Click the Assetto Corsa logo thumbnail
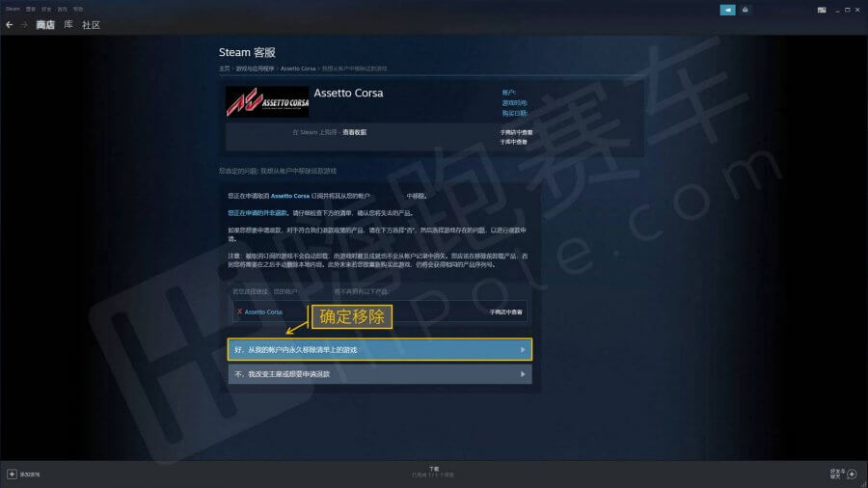868x488 pixels. (267, 102)
